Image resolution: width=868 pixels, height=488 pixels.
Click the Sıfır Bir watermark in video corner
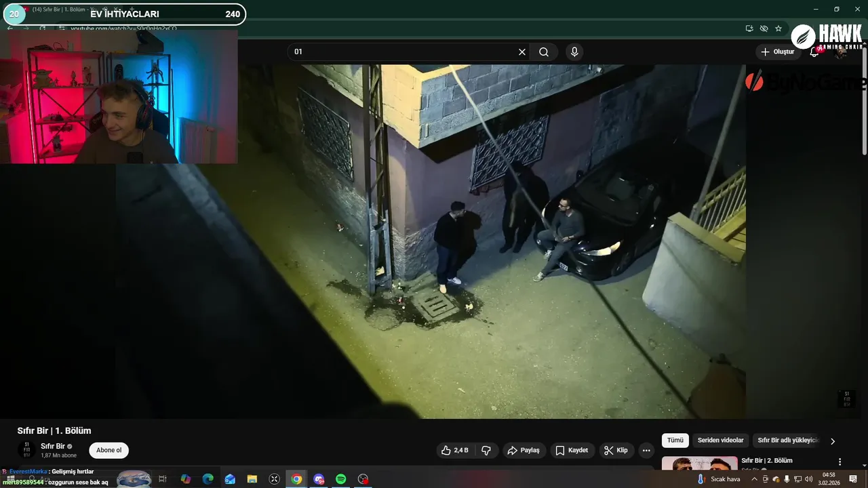[846, 399]
